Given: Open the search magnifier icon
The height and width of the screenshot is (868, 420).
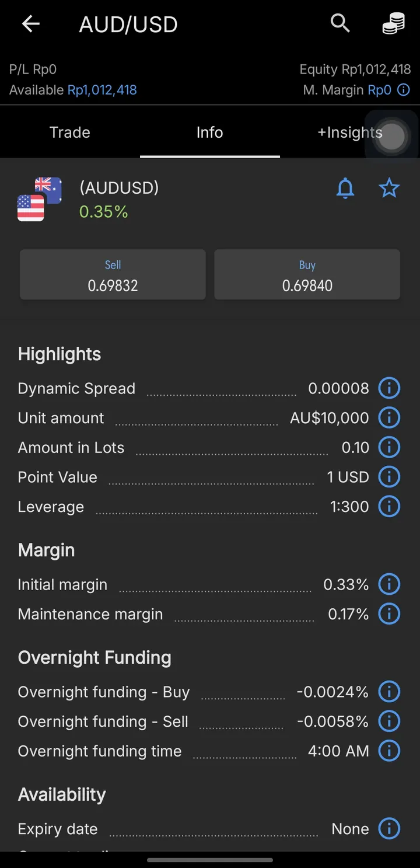Looking at the screenshot, I should pos(340,23).
